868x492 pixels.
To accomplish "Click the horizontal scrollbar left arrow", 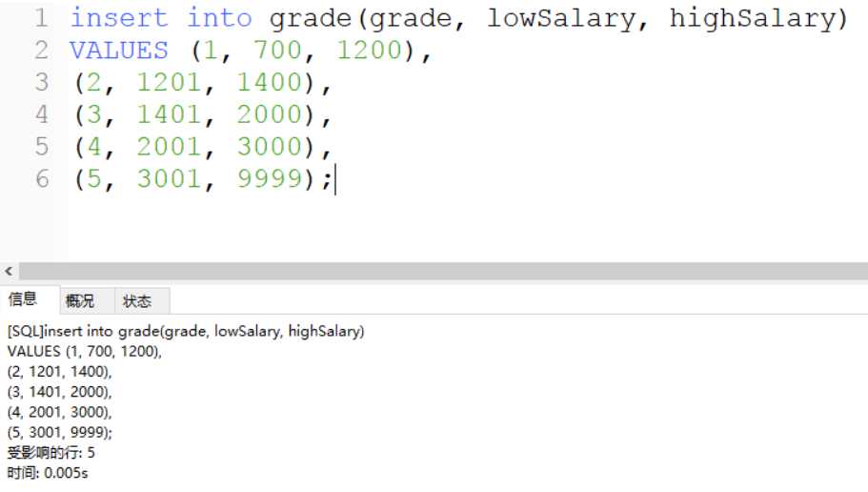I will click(9, 271).
